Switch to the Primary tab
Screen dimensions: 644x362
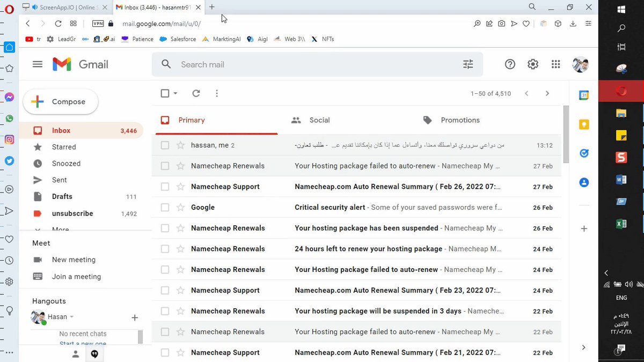[217, 120]
